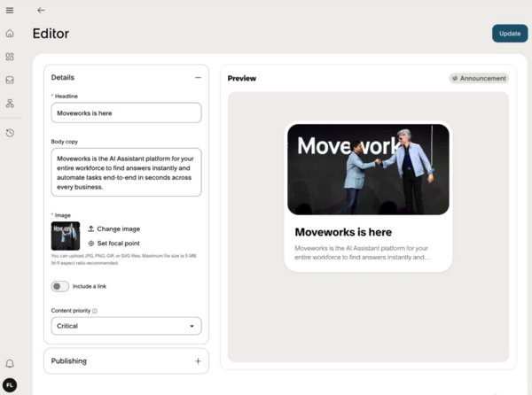Open the org chart icon in the sidebar
The width and height of the screenshot is (532, 395).
pos(10,104)
